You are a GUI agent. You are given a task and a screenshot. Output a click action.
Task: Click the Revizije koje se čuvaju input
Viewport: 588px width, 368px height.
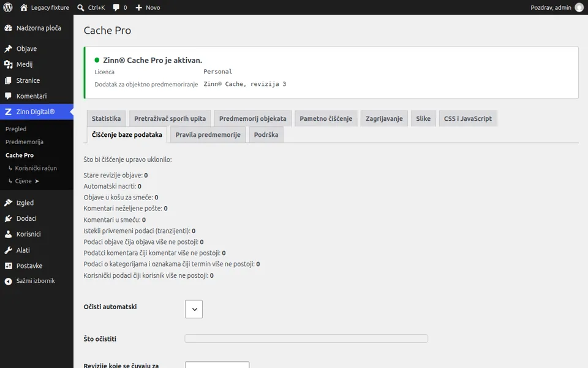(217, 365)
